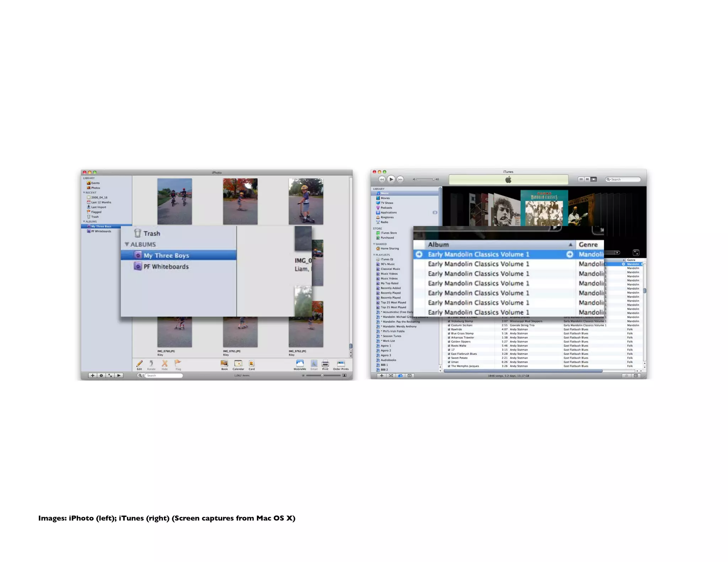Uncheck the Roots Waltz checkbox
This screenshot has height=562, width=728.
point(449,346)
